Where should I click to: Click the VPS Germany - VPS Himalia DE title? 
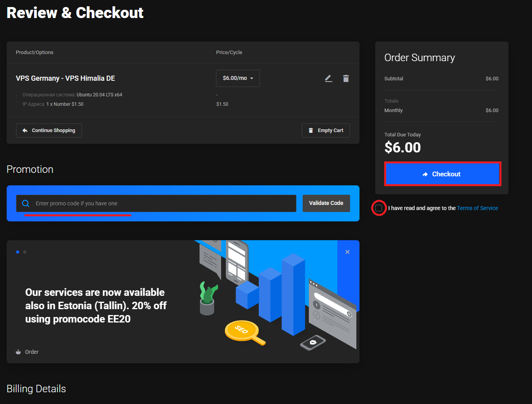click(x=65, y=78)
